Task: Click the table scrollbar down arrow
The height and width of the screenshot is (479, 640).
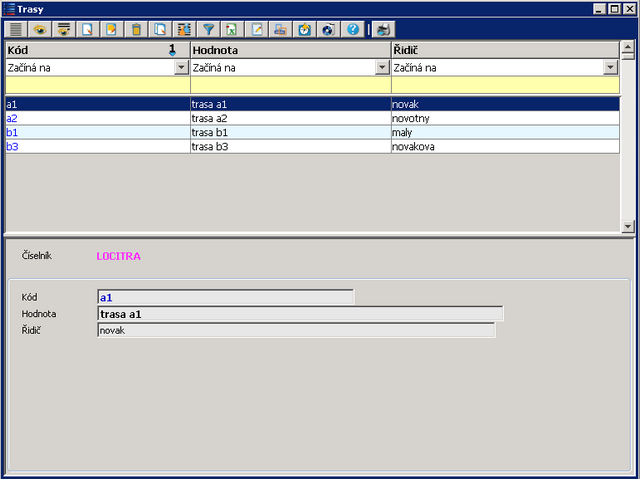Action: [628, 227]
